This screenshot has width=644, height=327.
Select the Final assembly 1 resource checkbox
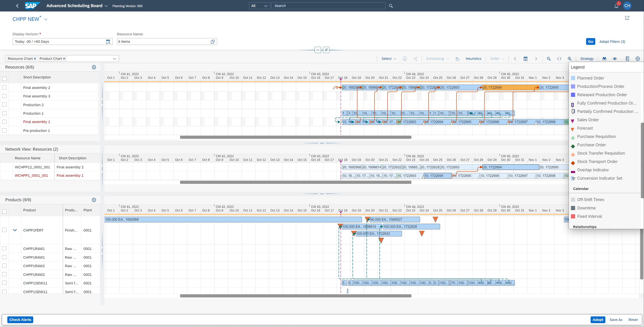click(x=4, y=122)
